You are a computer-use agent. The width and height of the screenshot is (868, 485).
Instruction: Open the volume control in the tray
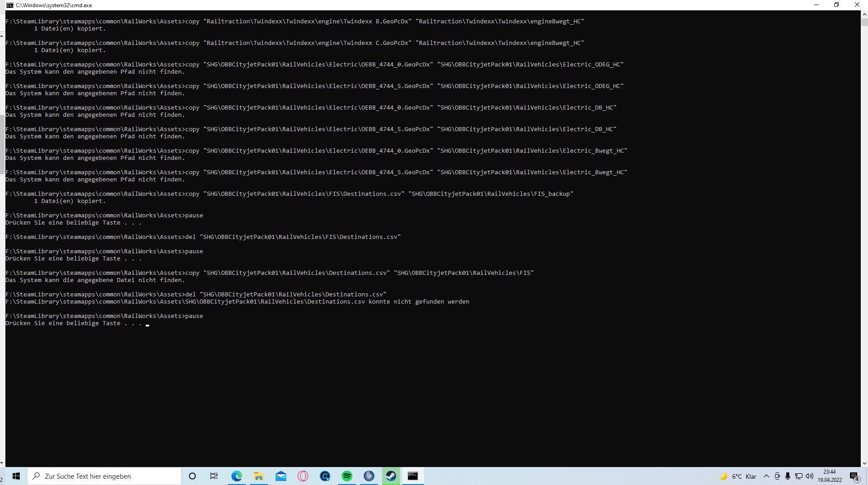810,476
